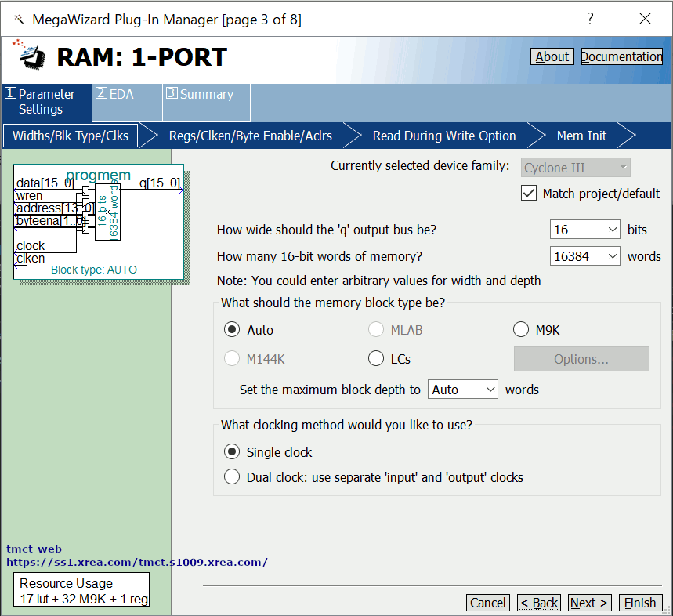Switch to the EDA tab
This screenshot has height=616, width=673.
(x=127, y=102)
